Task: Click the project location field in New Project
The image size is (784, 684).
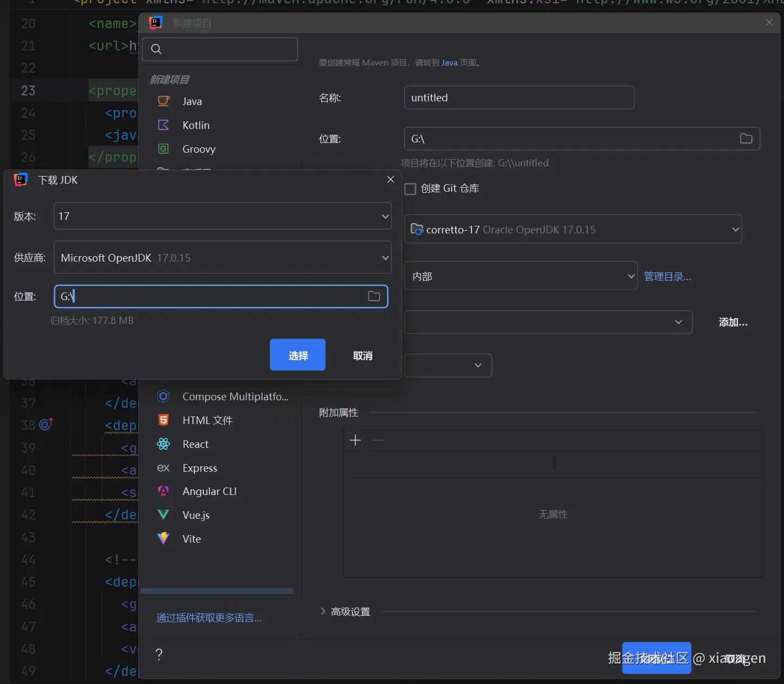Action: coord(582,139)
